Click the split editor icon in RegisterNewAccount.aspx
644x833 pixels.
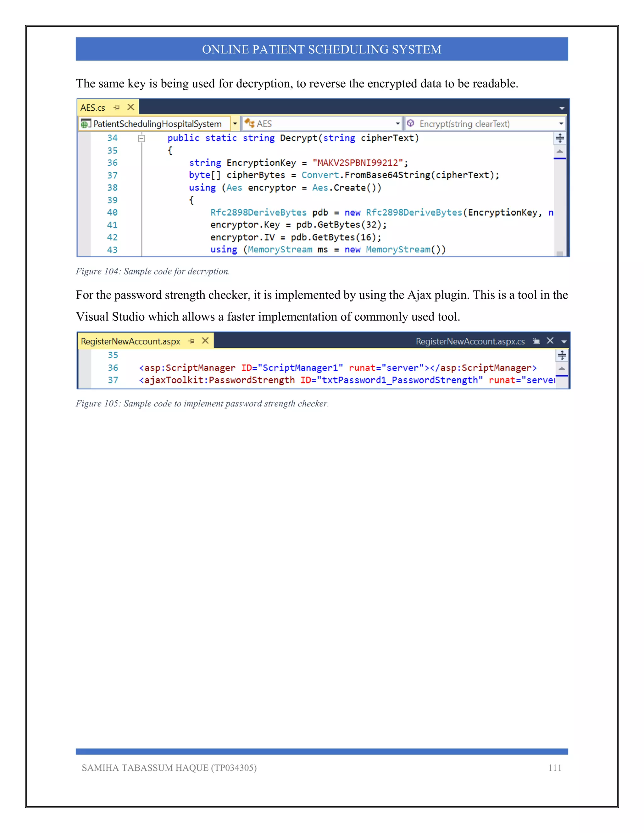pyautogui.click(x=562, y=356)
